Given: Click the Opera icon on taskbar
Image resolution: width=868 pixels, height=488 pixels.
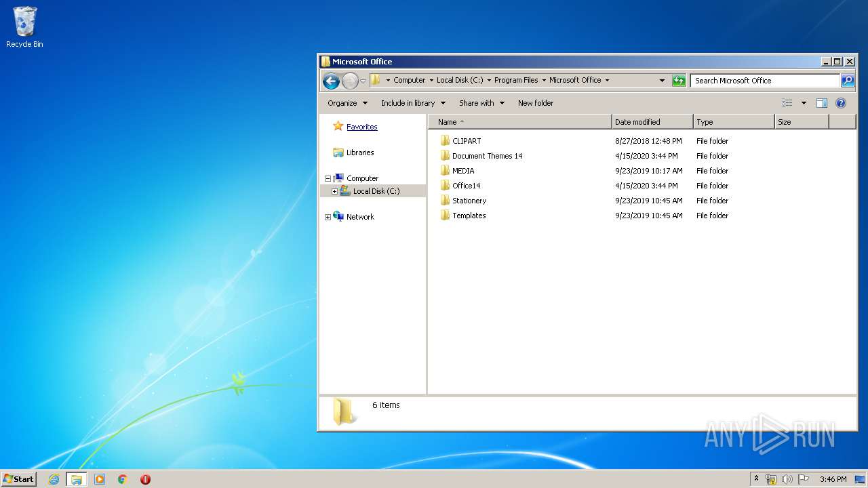Looking at the screenshot, I should [x=145, y=479].
